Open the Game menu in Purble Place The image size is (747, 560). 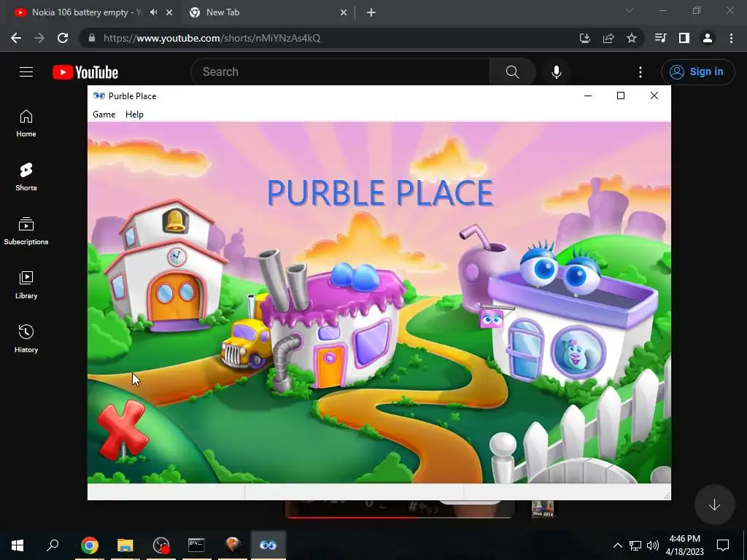pyautogui.click(x=104, y=114)
